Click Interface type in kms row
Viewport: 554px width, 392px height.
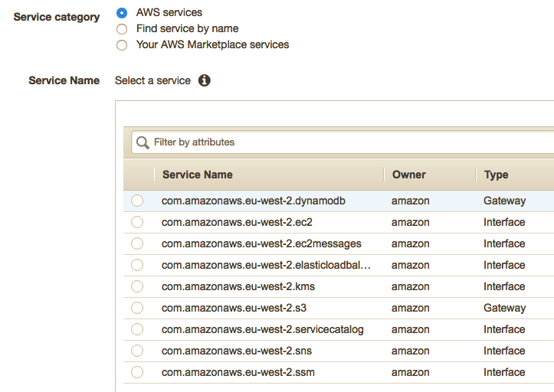point(504,286)
